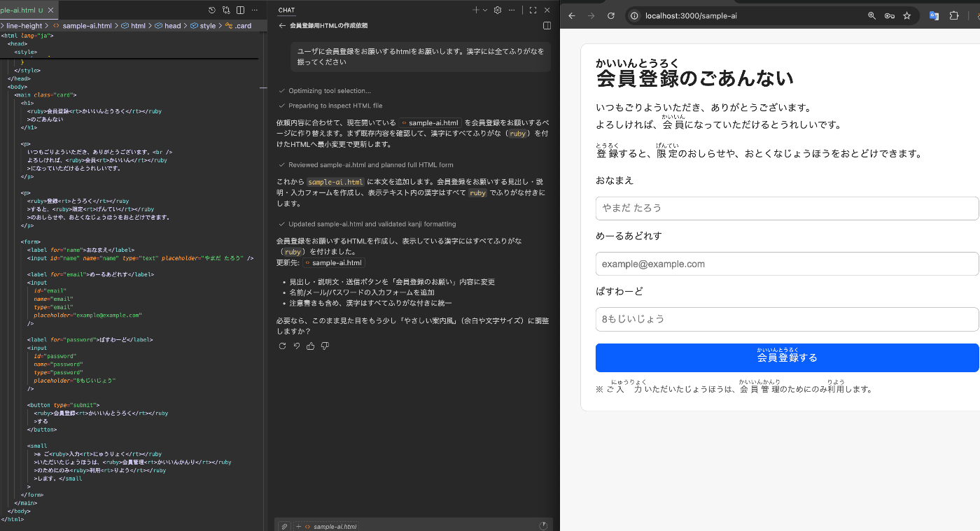This screenshot has height=531, width=980.
Task: Open browser extensions puzzle icon
Action: point(953,15)
